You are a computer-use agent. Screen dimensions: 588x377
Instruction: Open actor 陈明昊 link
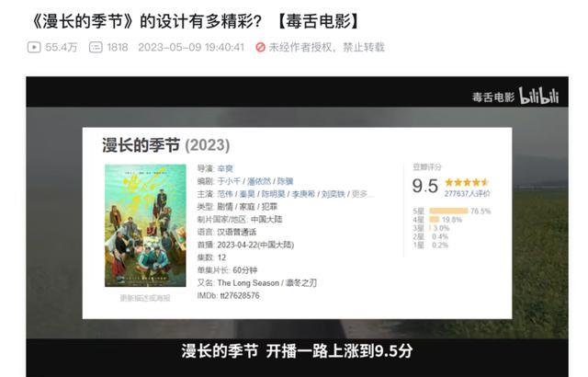(273, 194)
